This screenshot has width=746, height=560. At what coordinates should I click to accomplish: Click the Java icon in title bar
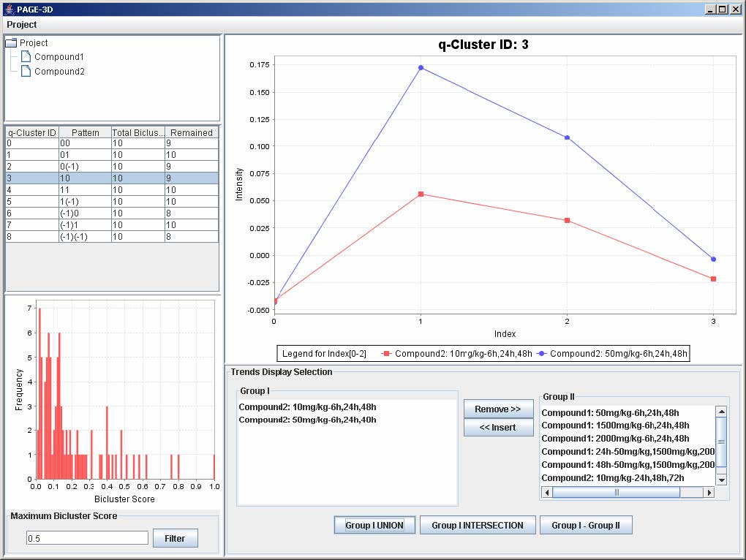(x=9, y=9)
